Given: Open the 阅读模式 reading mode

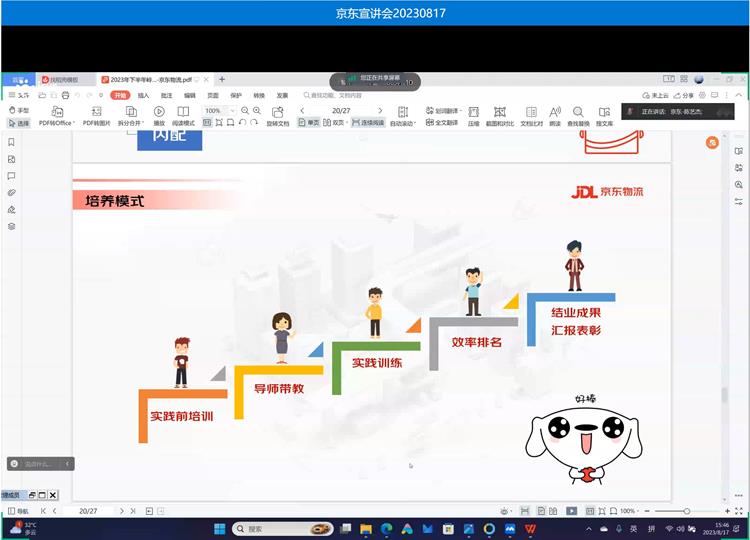Looking at the screenshot, I should point(183,111).
